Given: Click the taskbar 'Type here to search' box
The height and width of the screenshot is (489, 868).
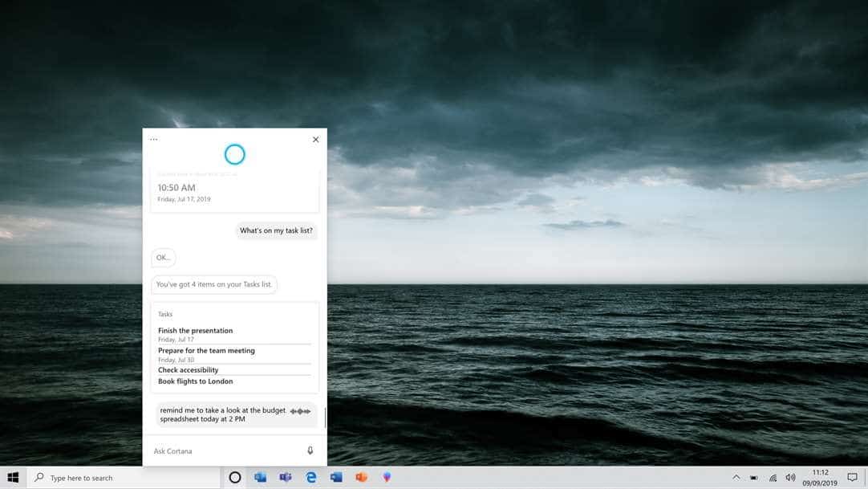Looking at the screenshot, I should pos(124,478).
